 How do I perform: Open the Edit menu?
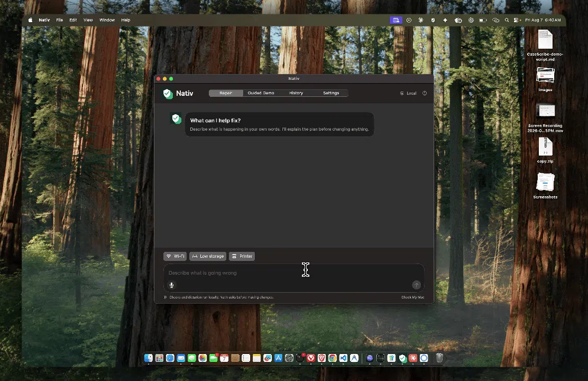pyautogui.click(x=73, y=20)
